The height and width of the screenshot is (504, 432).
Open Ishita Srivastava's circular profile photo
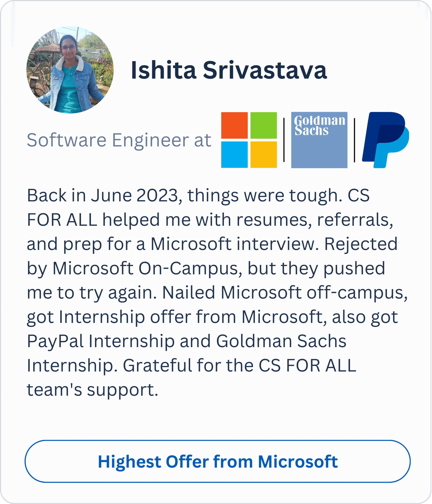pyautogui.click(x=70, y=70)
